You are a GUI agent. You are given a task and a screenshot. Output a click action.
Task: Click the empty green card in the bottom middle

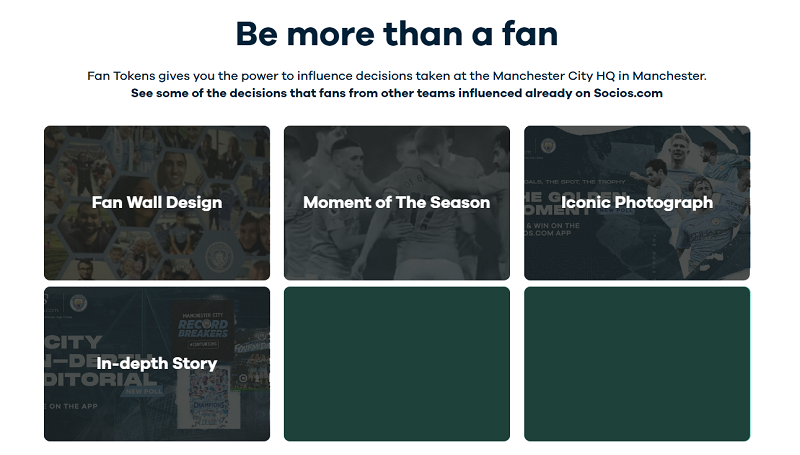click(x=397, y=364)
